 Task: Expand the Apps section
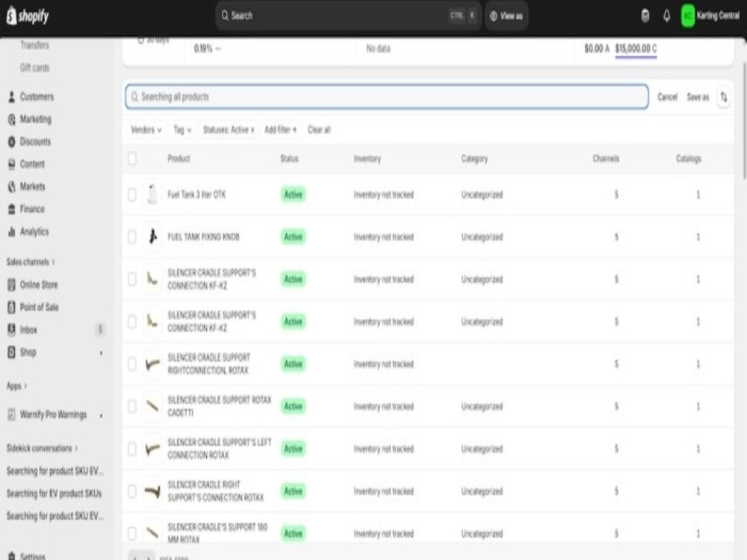click(x=16, y=386)
